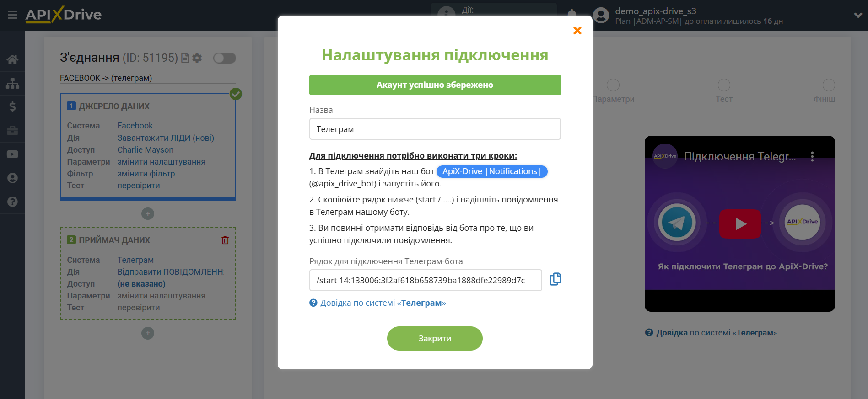Add step after data receiver block
The height and width of the screenshot is (399, 868).
coord(148,333)
